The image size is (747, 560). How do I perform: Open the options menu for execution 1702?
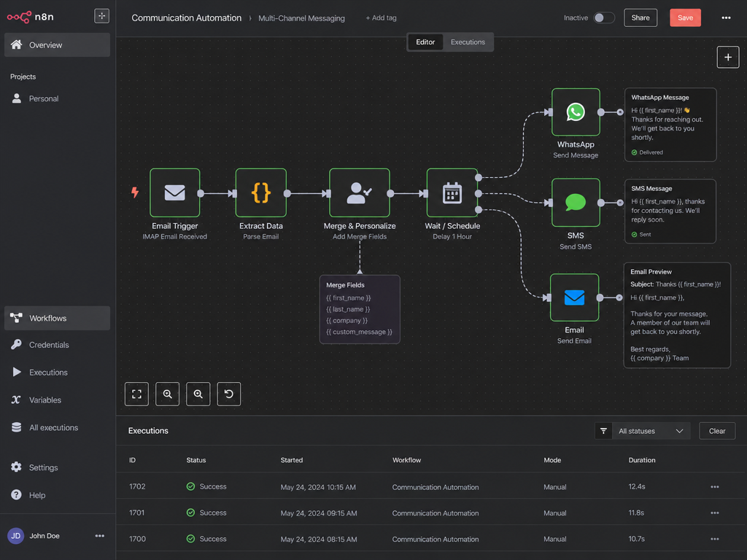[x=715, y=486]
